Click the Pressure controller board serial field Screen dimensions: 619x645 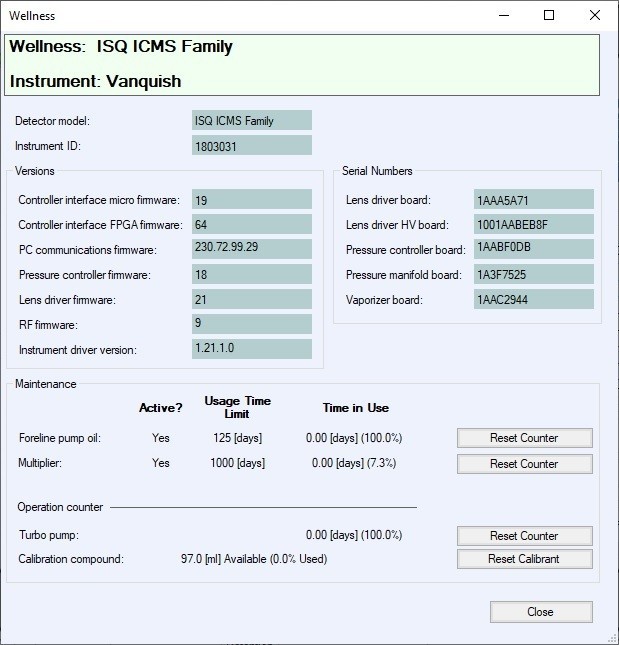[534, 249]
